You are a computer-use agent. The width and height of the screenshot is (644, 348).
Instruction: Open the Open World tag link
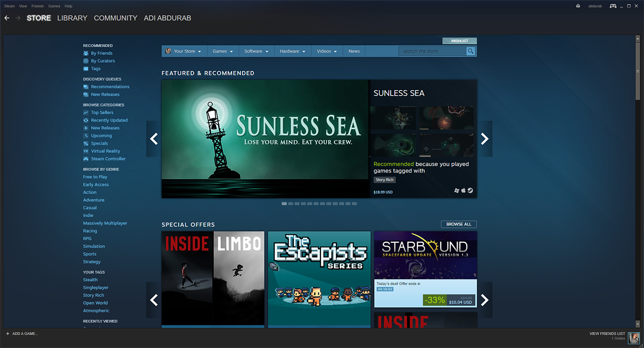click(96, 303)
